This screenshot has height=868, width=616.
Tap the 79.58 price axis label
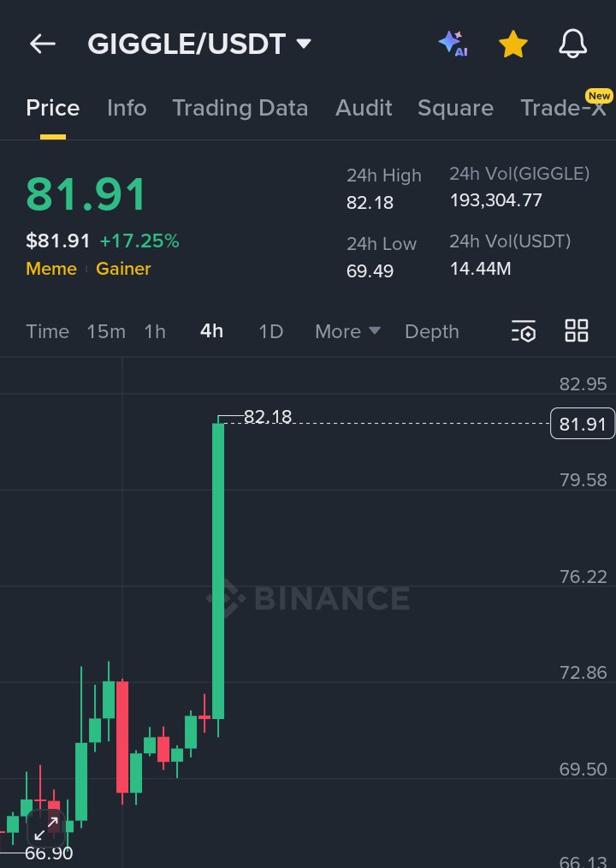(x=583, y=480)
